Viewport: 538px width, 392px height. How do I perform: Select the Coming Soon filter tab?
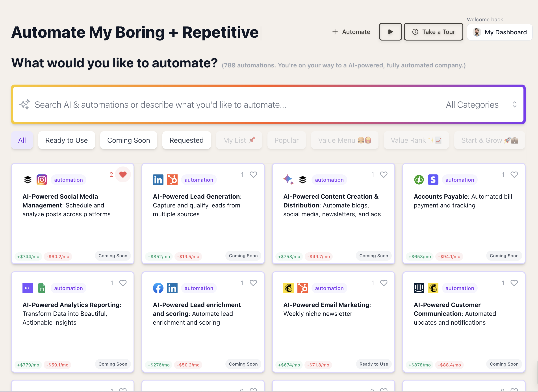point(129,140)
